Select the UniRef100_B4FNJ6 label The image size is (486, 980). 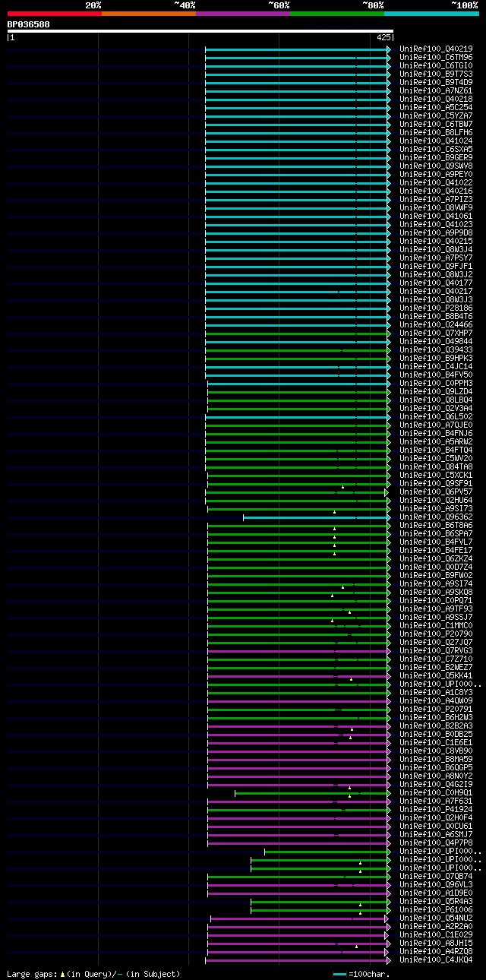(436, 434)
